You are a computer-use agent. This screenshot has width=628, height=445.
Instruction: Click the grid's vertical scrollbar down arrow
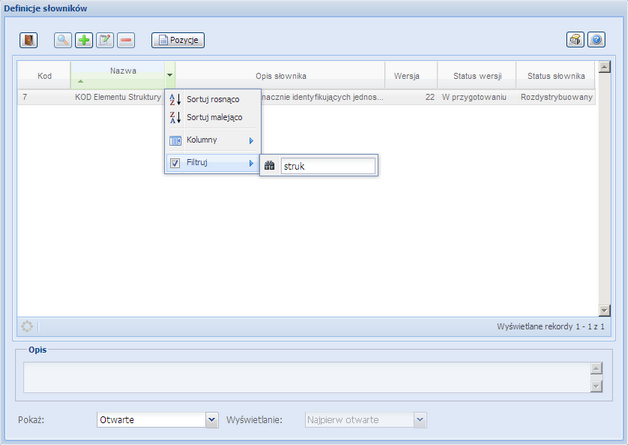pyautogui.click(x=603, y=310)
